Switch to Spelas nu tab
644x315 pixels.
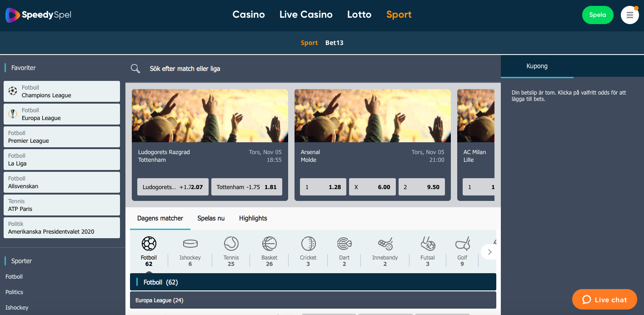(x=211, y=218)
